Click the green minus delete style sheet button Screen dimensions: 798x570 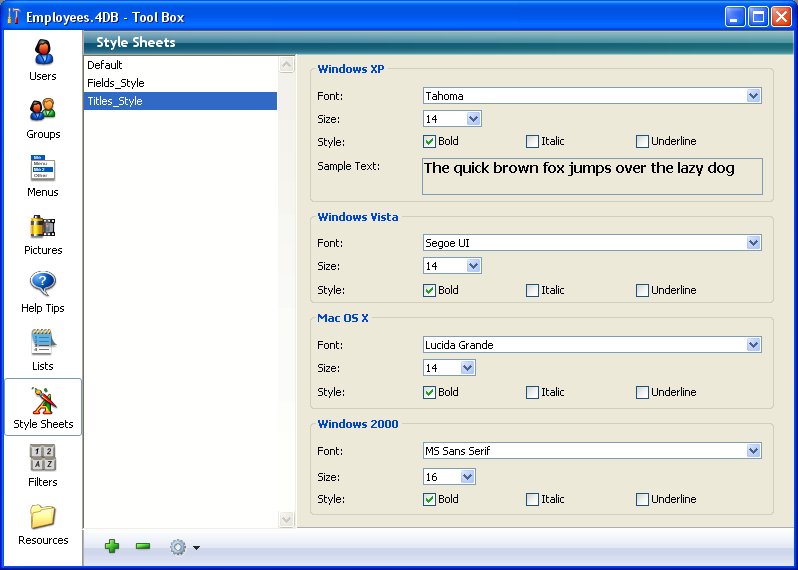143,546
